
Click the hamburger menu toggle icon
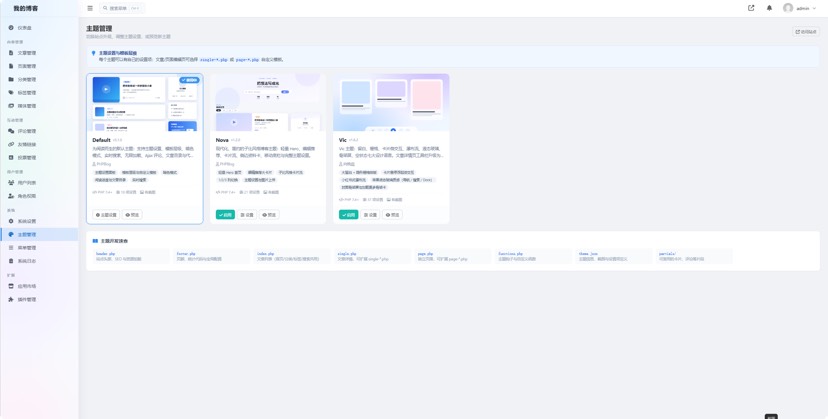(x=90, y=8)
